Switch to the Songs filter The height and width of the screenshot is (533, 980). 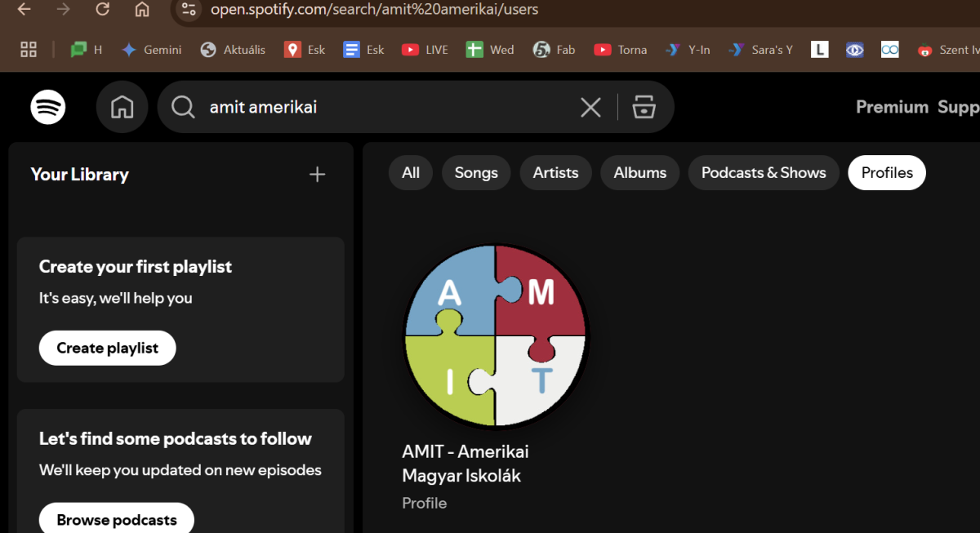(x=476, y=173)
